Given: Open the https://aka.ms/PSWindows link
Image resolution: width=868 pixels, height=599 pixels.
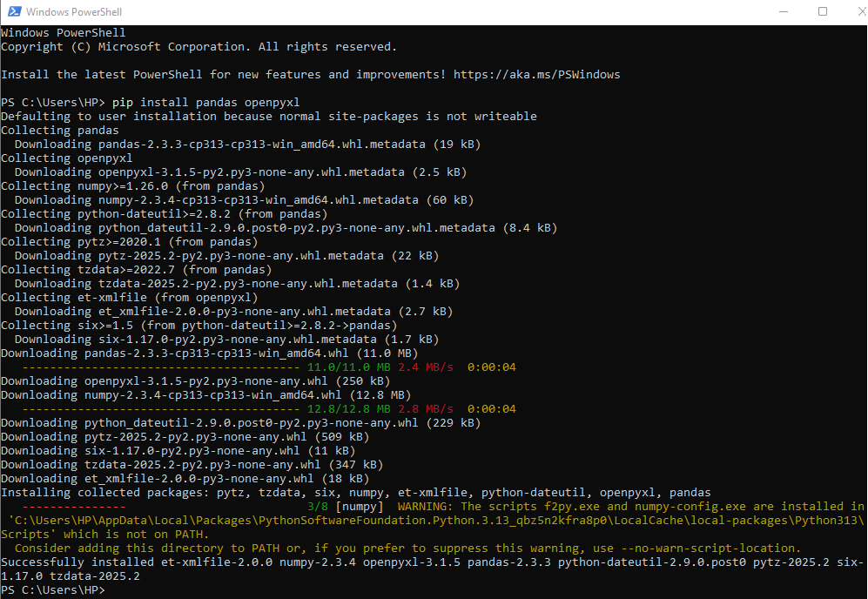Looking at the screenshot, I should click(x=535, y=74).
